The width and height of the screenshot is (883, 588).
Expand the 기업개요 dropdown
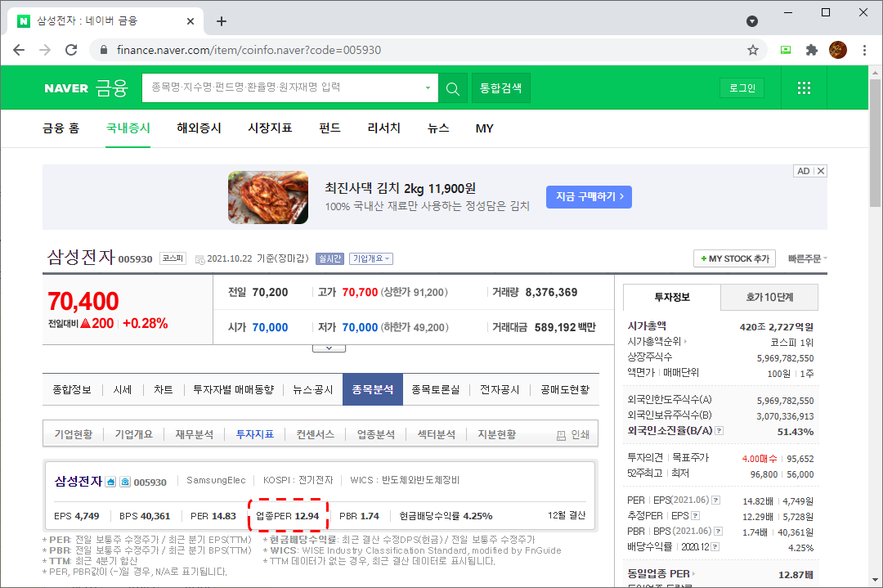[371, 258]
